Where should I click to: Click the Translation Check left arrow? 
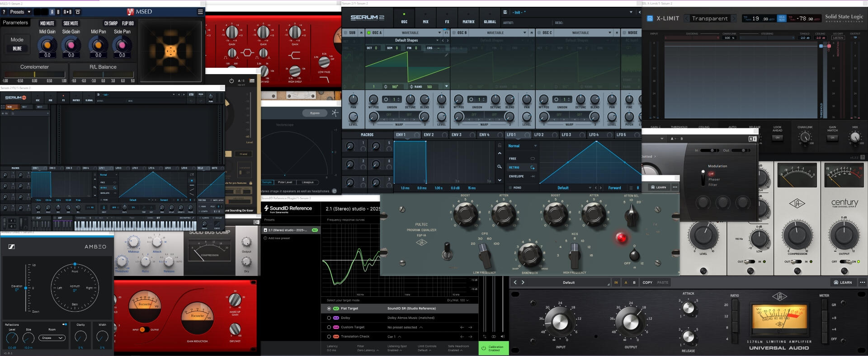coord(462,337)
